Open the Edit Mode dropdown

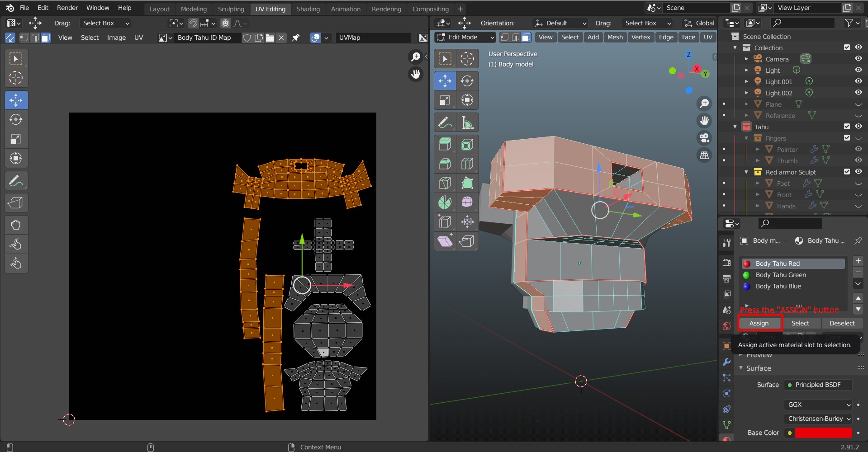(465, 38)
